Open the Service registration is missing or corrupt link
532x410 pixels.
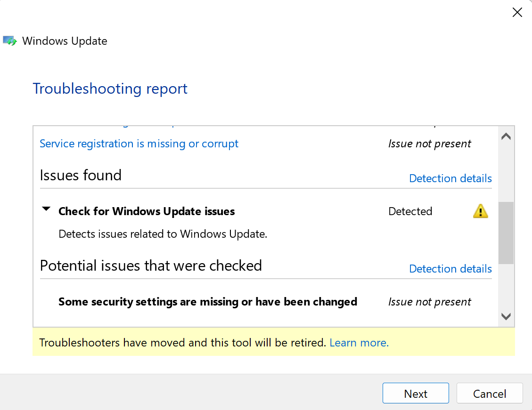coord(139,144)
